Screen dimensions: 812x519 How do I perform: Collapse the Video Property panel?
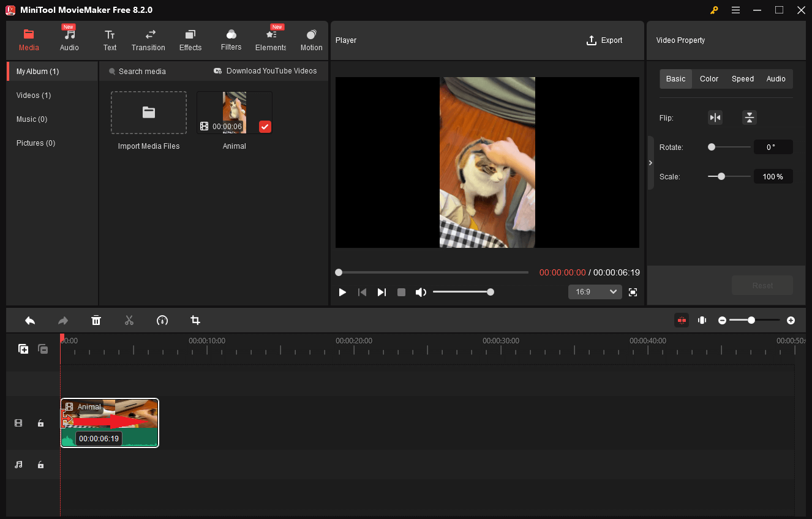click(x=650, y=163)
